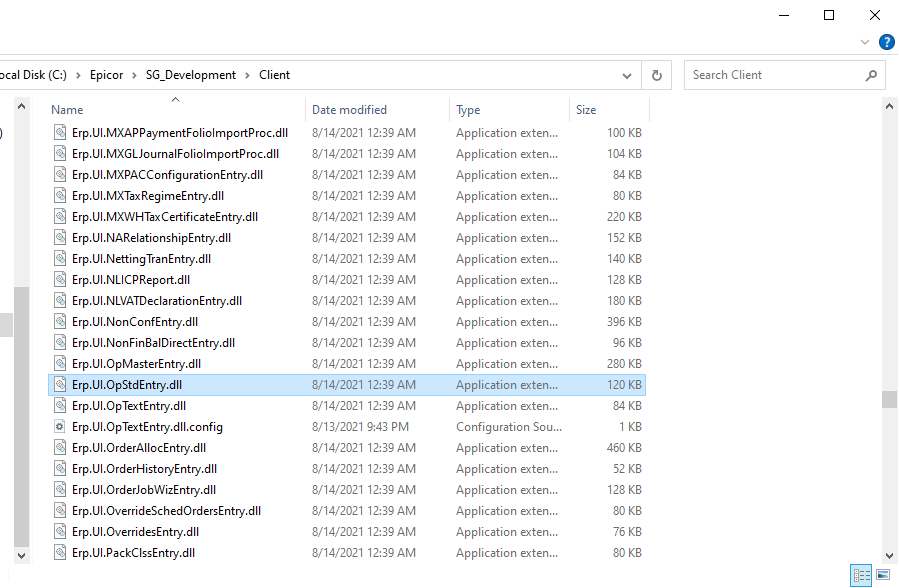Select the Erp.UI.MXTaxRegimeEntry.dll file name
This screenshot has width=899, height=588.
click(x=148, y=196)
